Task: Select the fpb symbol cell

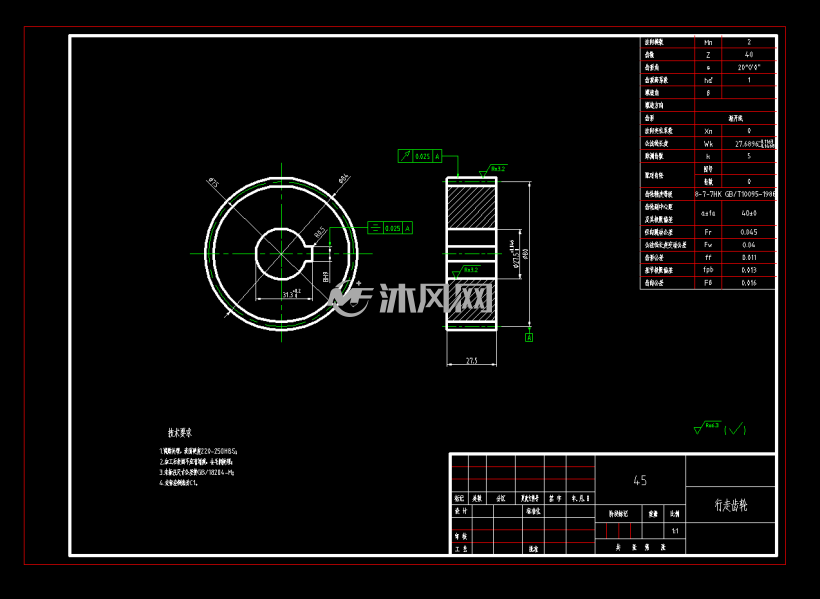Action: point(708,270)
